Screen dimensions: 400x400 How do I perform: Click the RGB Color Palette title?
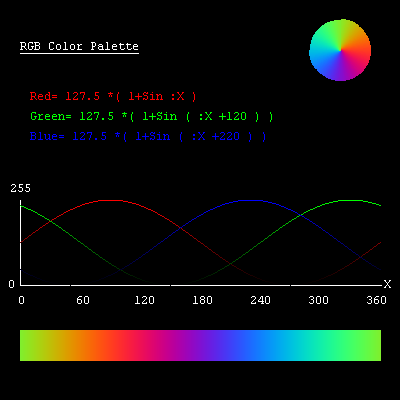(79, 46)
